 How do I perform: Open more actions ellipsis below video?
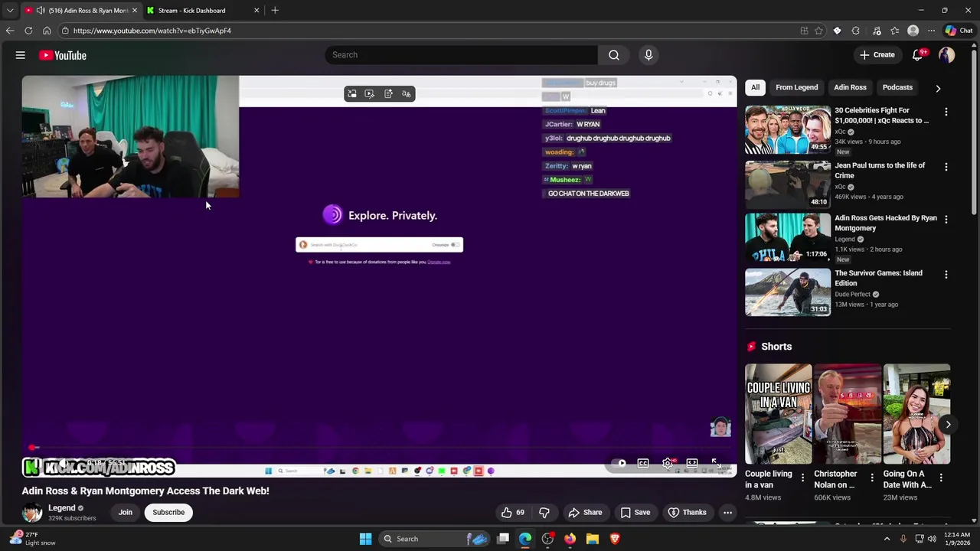pyautogui.click(x=727, y=513)
